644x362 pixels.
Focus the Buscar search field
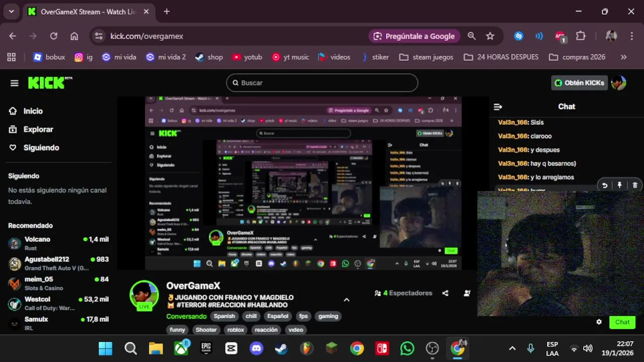[322, 83]
